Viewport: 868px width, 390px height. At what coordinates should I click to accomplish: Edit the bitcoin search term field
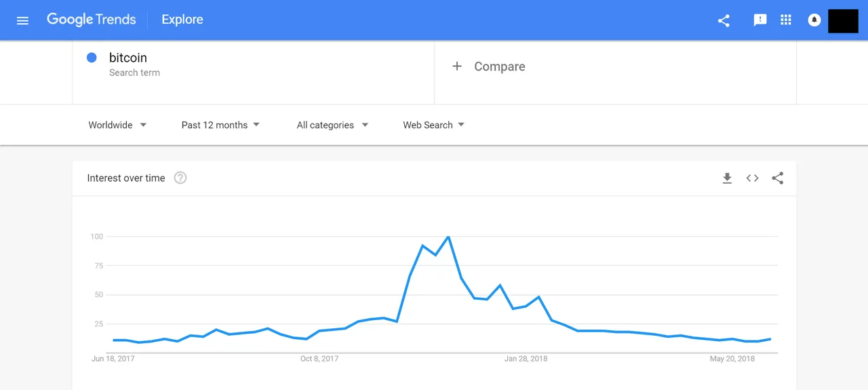tap(253, 64)
